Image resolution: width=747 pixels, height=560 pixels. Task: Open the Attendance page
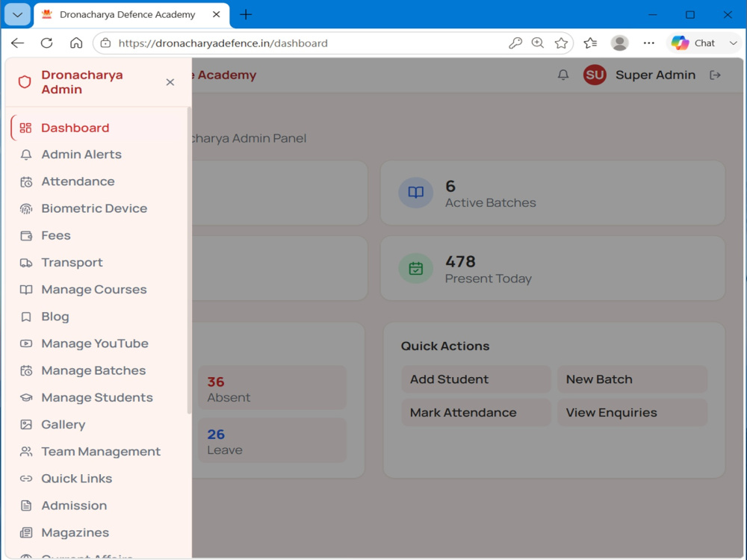coord(99,182)
